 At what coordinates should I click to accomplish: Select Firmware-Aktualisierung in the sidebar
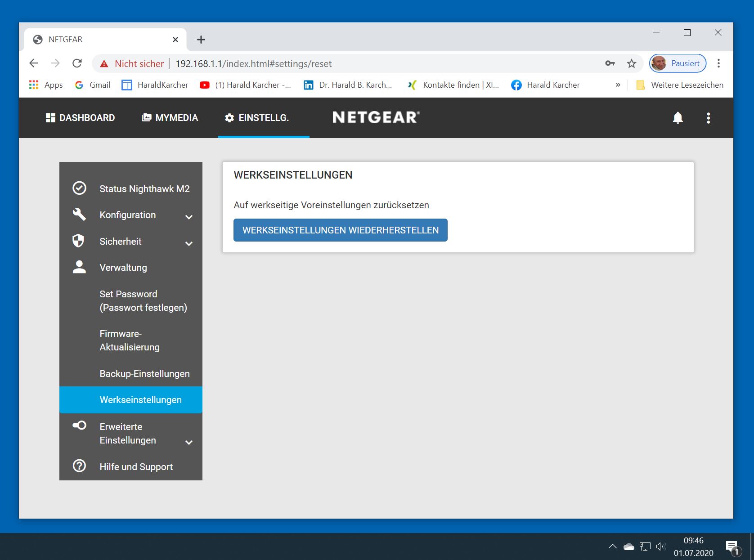(x=130, y=340)
